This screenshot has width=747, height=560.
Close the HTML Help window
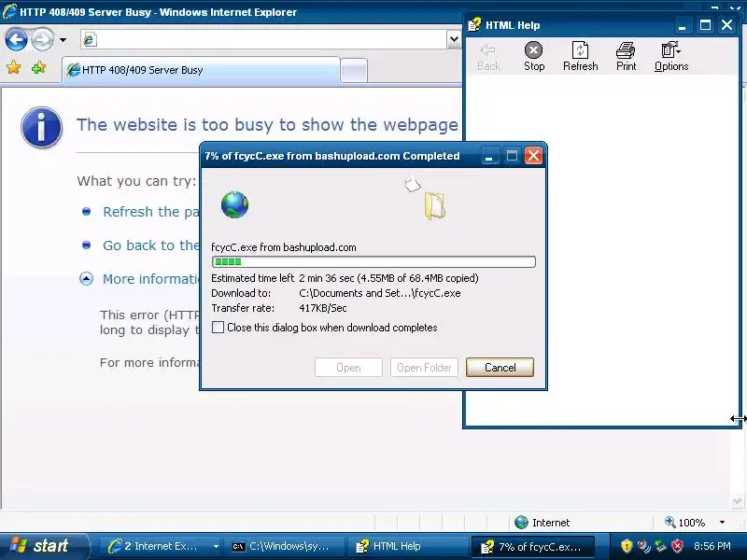point(726,25)
